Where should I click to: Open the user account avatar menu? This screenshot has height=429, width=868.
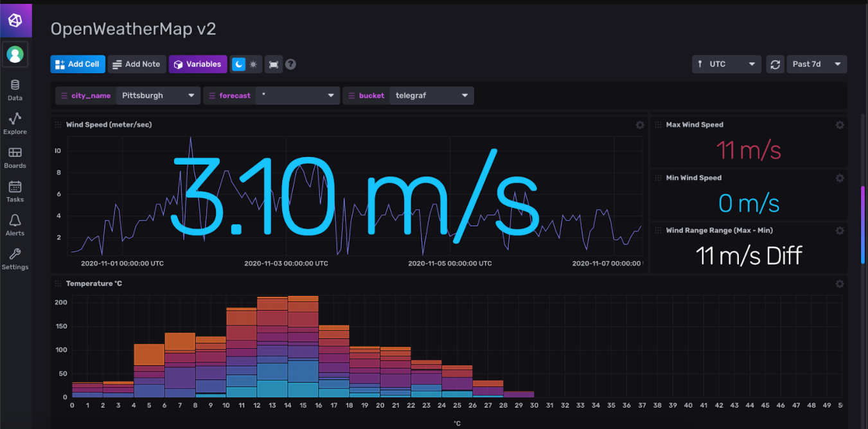click(x=15, y=55)
